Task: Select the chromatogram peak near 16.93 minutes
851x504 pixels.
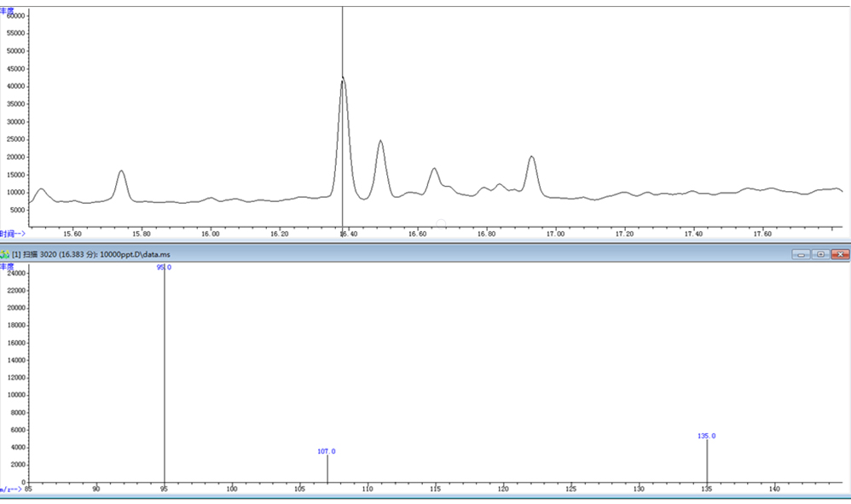Action: click(531, 158)
